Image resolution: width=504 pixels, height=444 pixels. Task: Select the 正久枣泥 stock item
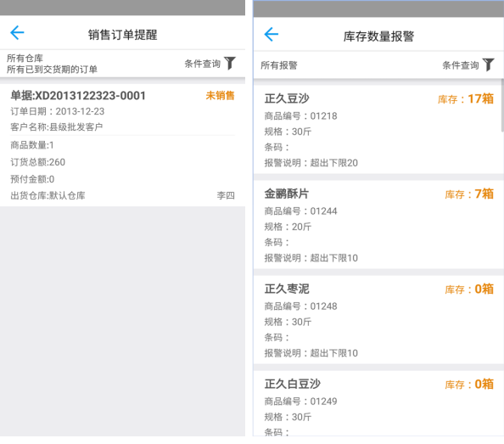pyautogui.click(x=378, y=320)
